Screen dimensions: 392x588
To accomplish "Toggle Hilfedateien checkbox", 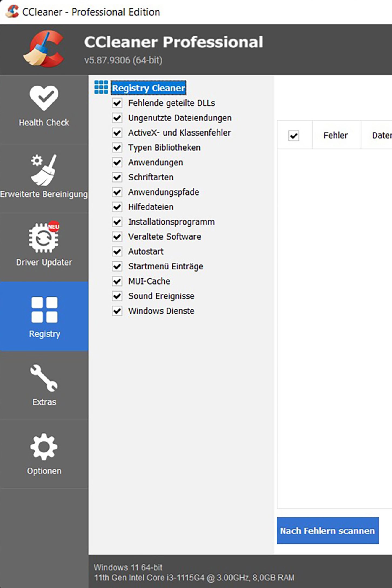I will click(x=117, y=207).
